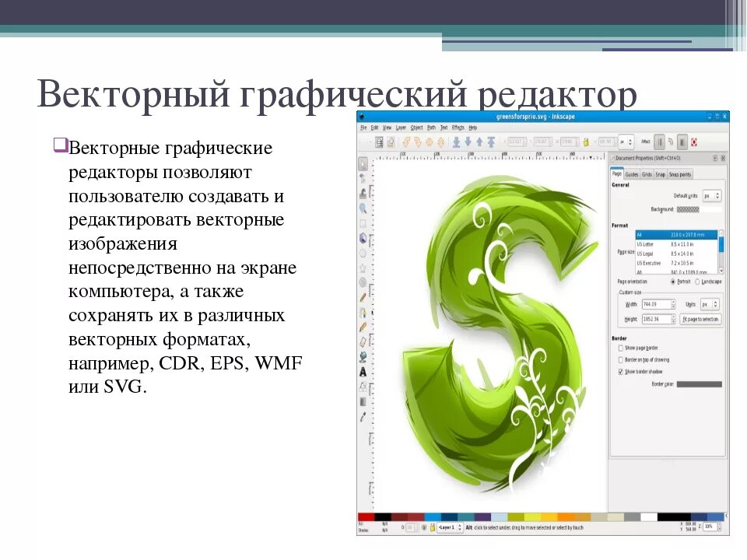This screenshot has height=560, width=747.
Task: Enable Show page border checkbox
Action: pyautogui.click(x=620, y=348)
